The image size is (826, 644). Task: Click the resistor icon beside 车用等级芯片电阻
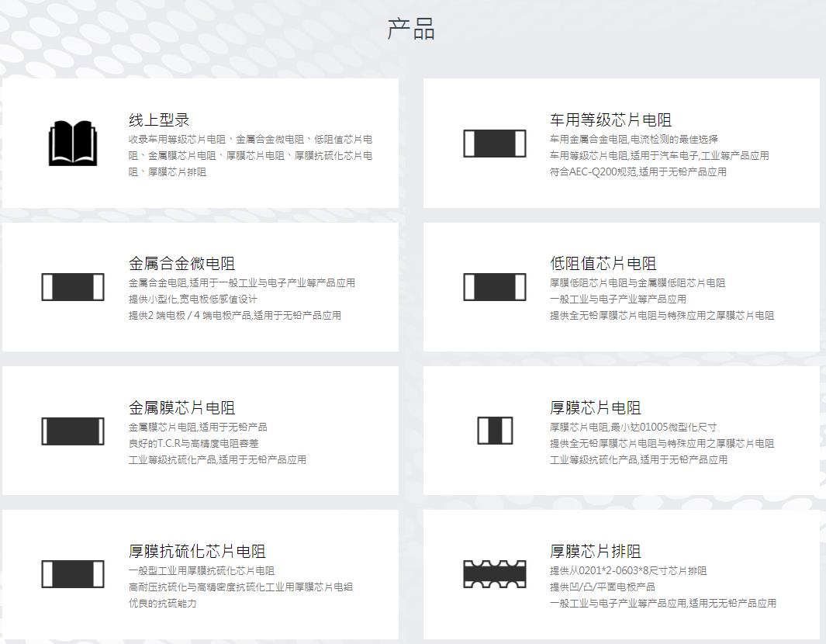click(x=494, y=144)
